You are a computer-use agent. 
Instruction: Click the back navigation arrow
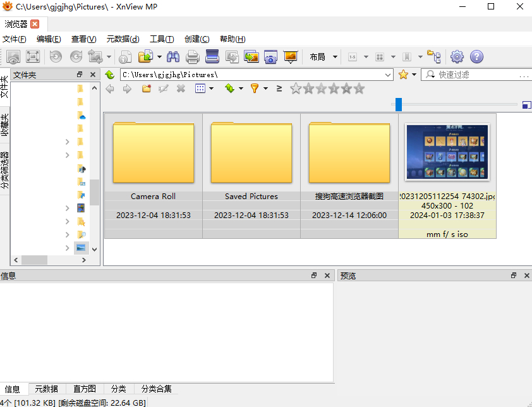110,88
